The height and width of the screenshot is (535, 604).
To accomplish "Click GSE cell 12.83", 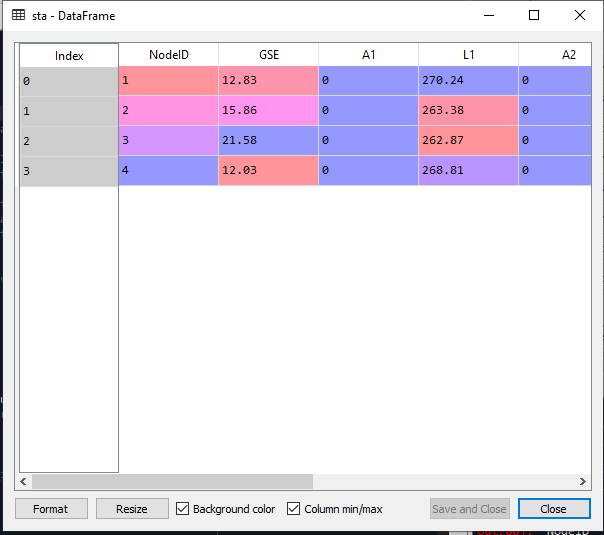I will pyautogui.click(x=268, y=81).
